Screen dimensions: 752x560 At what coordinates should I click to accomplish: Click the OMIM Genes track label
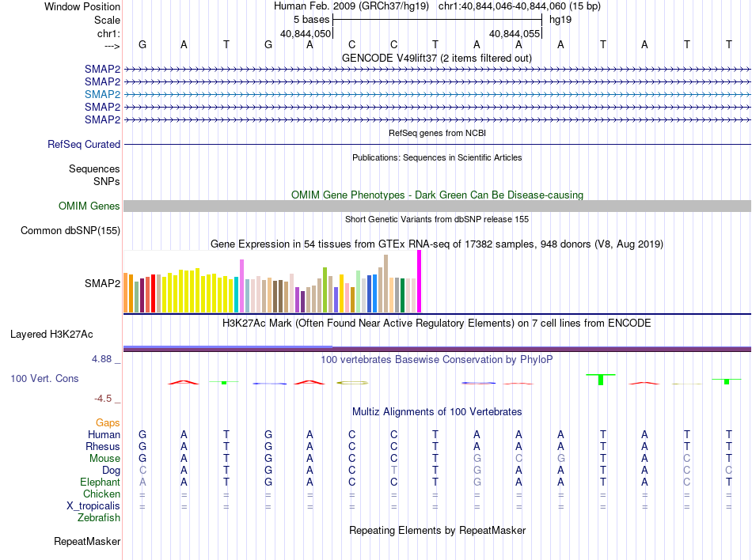(89, 206)
